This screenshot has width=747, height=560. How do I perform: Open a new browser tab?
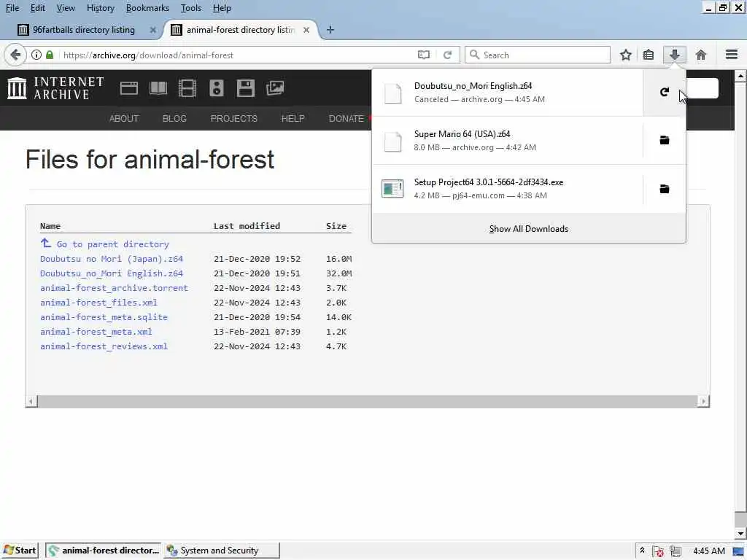click(x=330, y=29)
